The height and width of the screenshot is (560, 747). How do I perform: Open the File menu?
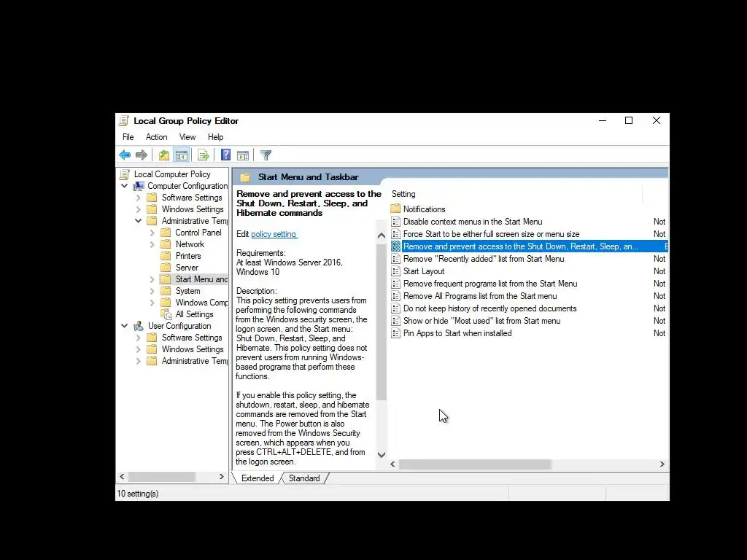pyautogui.click(x=128, y=137)
